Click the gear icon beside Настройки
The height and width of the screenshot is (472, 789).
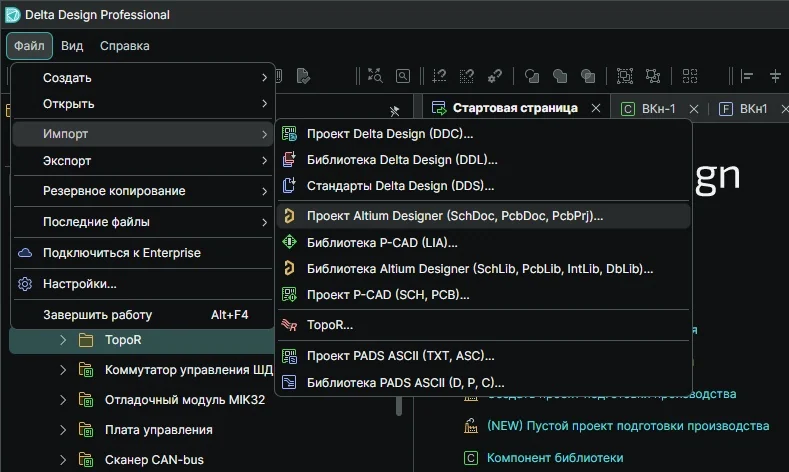(25, 284)
